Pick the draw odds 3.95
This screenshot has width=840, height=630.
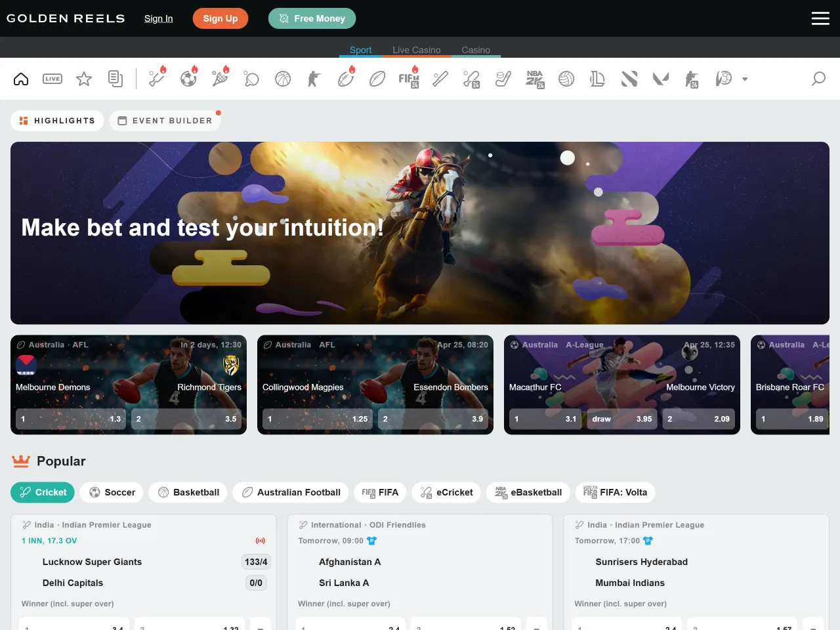622,419
